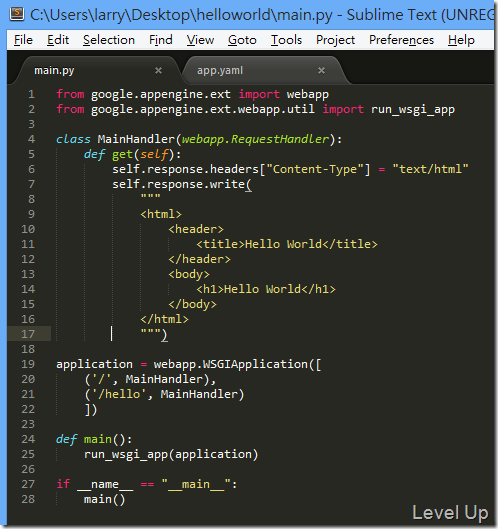Click 'self.response.write(' on line 7

182,185
